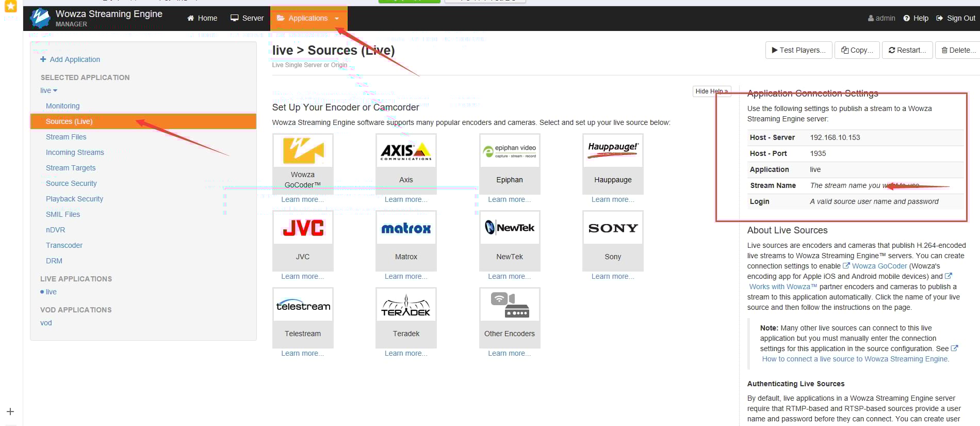Go to the Server menu

pos(247,18)
